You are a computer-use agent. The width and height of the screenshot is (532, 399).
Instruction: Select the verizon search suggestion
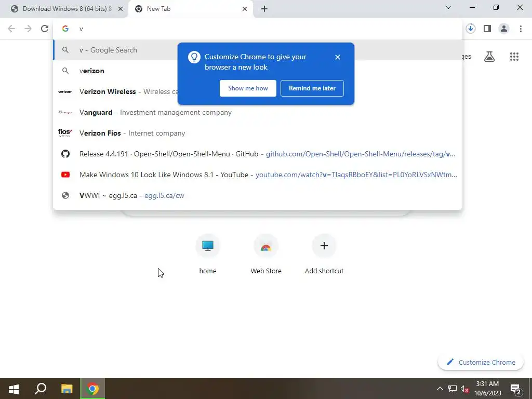coord(258,71)
